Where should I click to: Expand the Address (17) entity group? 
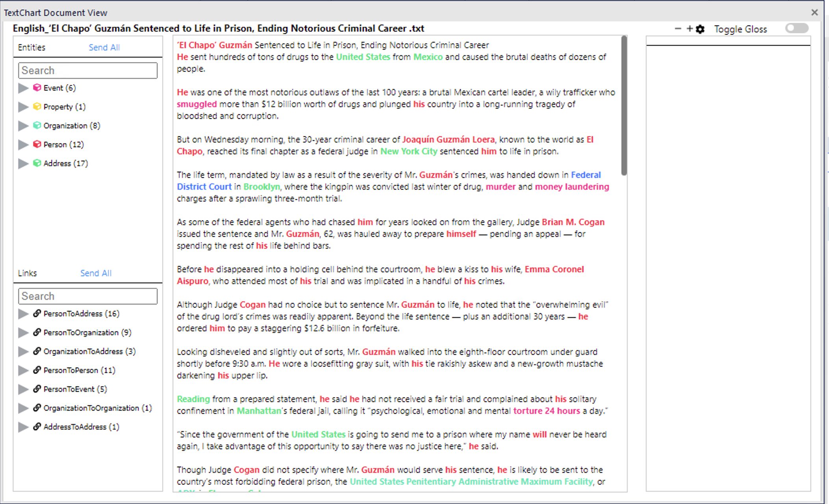(x=23, y=163)
